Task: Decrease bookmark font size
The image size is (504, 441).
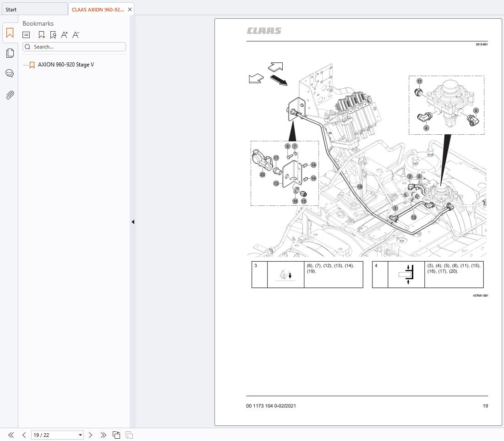Action: (x=76, y=35)
